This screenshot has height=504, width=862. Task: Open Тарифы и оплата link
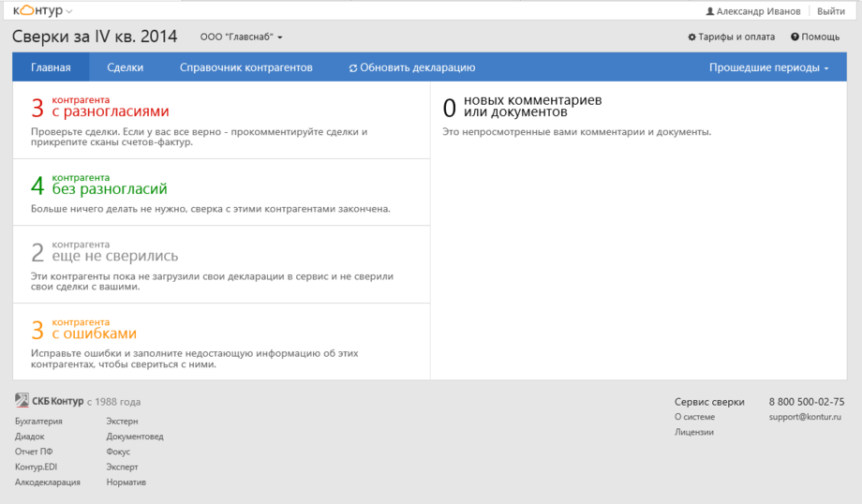(736, 37)
